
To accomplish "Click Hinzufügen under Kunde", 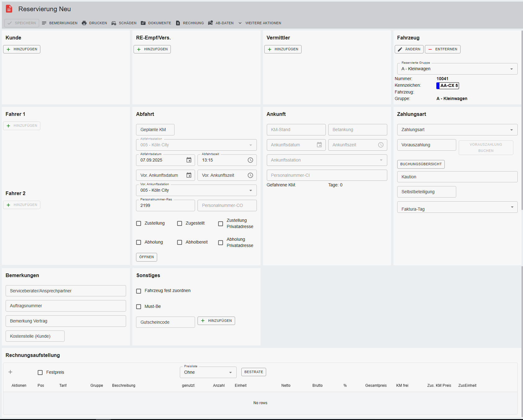I will pos(22,49).
